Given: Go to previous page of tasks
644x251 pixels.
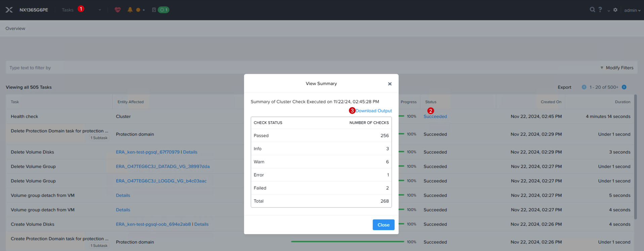Looking at the screenshot, I should (584, 87).
